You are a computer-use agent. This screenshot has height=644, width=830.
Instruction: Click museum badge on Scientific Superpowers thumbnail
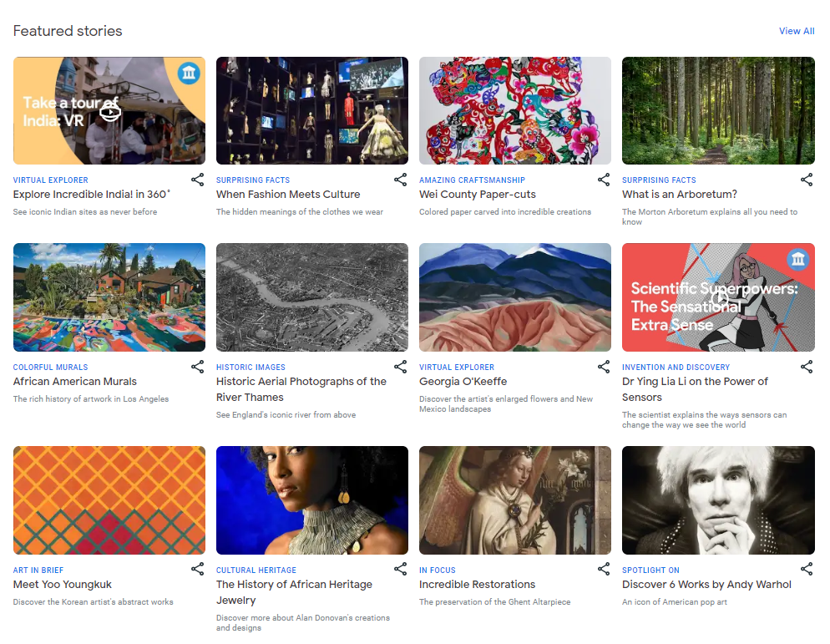click(797, 259)
